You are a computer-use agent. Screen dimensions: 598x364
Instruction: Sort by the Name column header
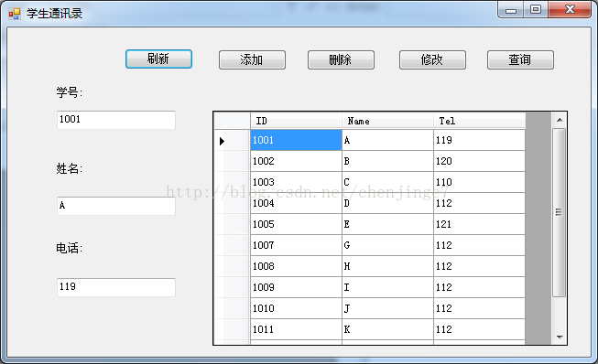click(387, 121)
